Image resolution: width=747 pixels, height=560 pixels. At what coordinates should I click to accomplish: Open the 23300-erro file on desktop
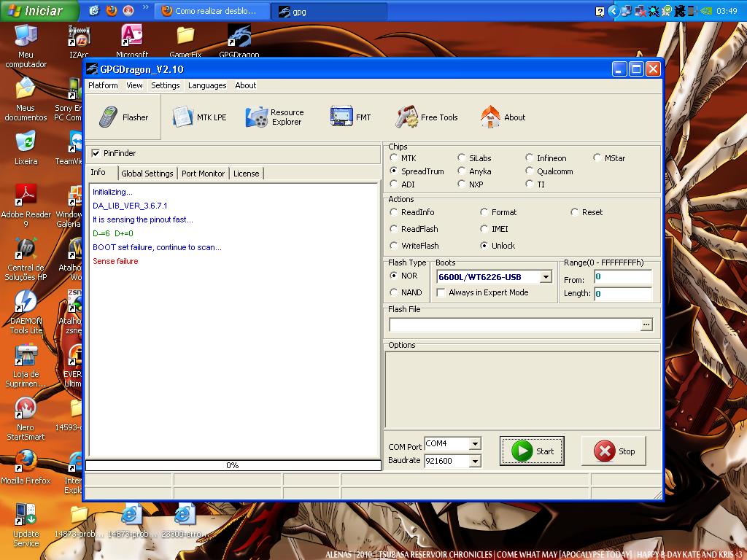click(x=184, y=521)
